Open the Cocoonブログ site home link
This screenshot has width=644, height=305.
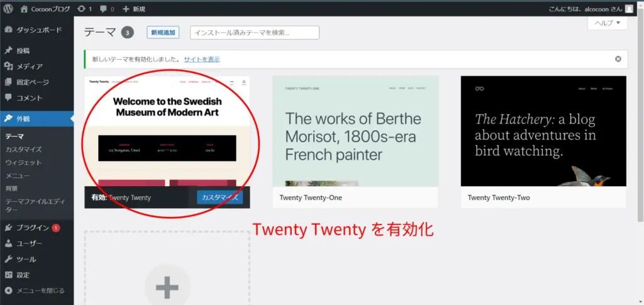click(x=45, y=9)
